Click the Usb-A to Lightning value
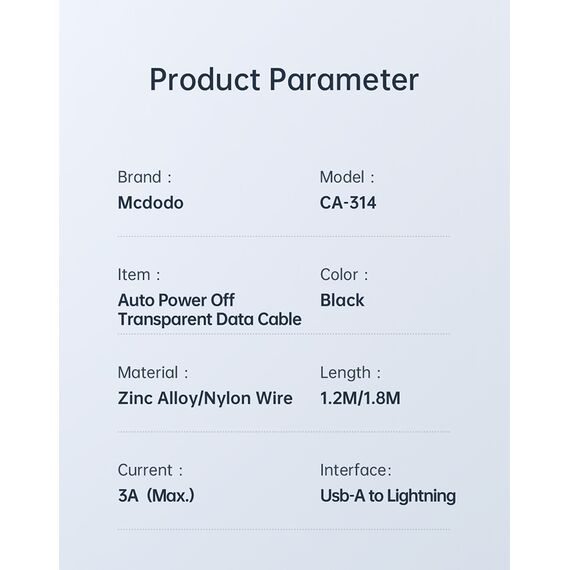The width and height of the screenshot is (570, 570). click(388, 496)
